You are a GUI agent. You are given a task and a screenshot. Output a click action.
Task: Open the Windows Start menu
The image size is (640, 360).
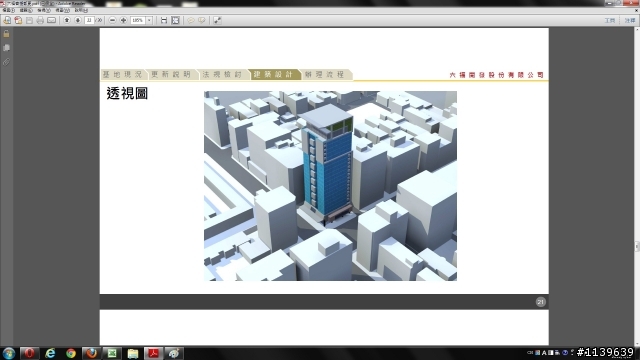[x=9, y=353]
